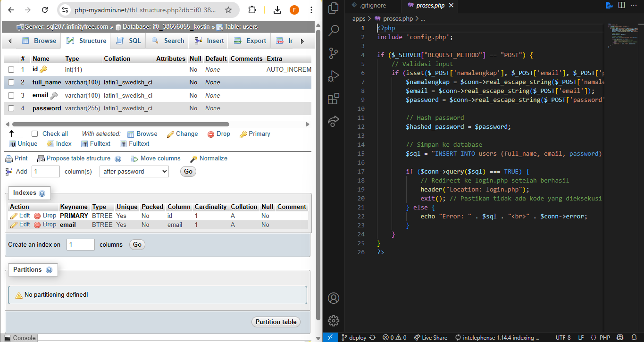Click the table's horizontal scrollbar
Screen dimensions: 644x342
point(120,125)
